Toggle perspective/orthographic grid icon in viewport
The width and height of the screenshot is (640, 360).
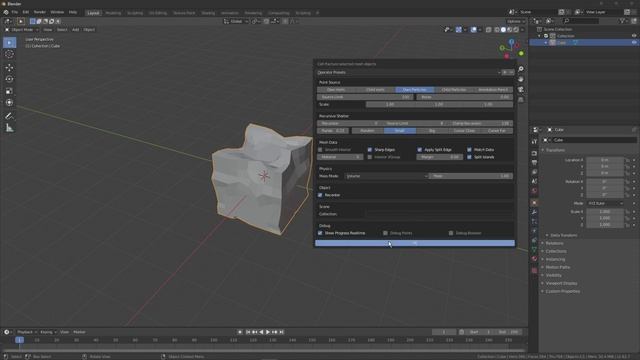coord(521,100)
